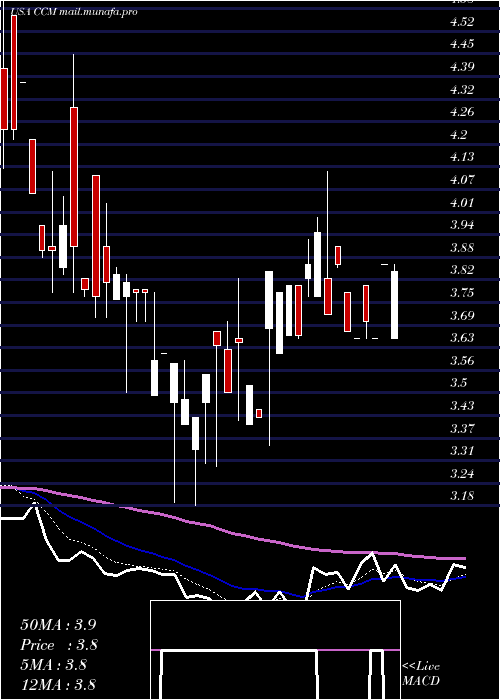Click the 4.52 price axis label
The width and height of the screenshot is (500, 700).
[462, 22]
